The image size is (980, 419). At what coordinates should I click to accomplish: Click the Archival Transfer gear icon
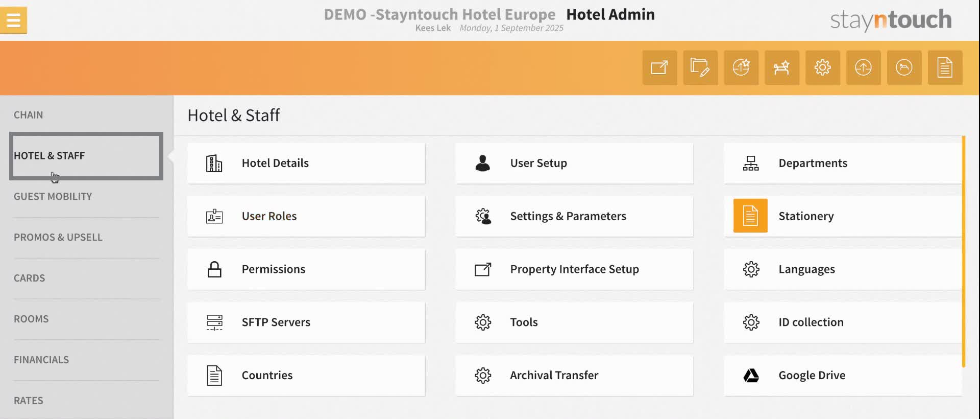[483, 376]
